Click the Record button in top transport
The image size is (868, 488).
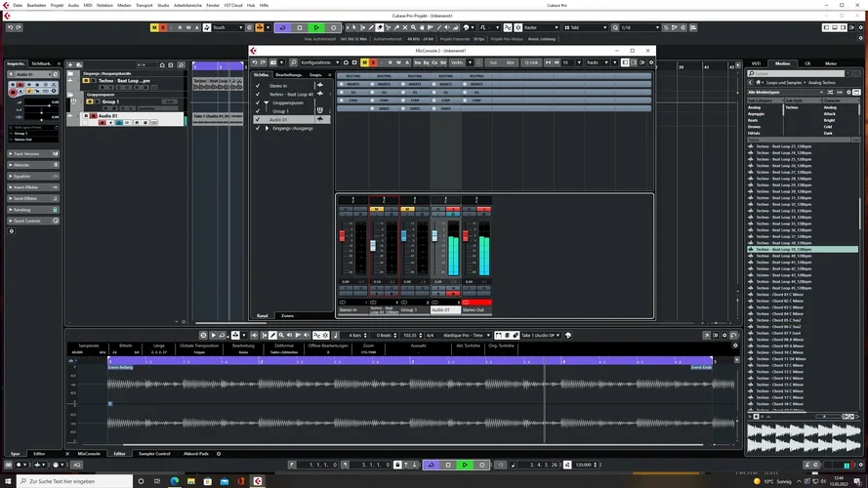coord(334,27)
